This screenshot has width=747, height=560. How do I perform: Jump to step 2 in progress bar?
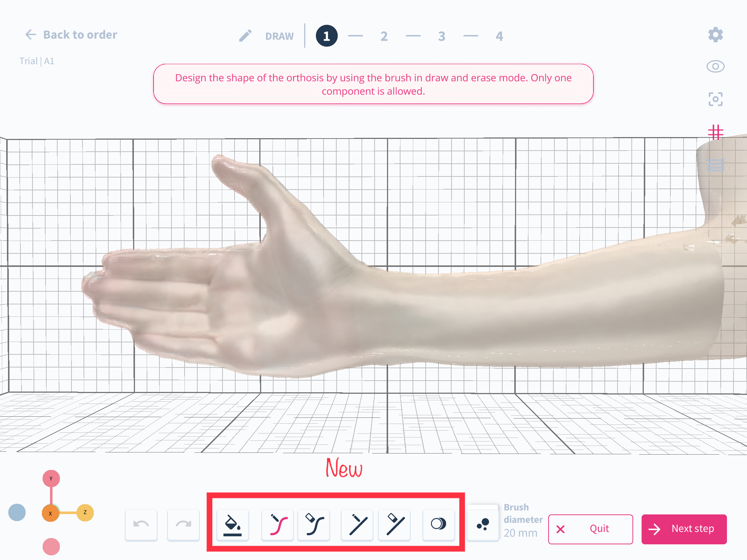(384, 36)
